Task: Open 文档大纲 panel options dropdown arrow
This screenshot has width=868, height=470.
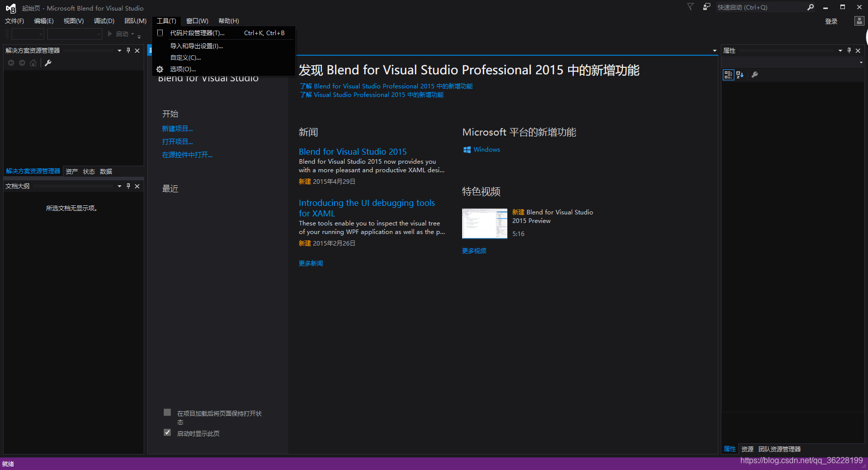Action: click(x=120, y=186)
